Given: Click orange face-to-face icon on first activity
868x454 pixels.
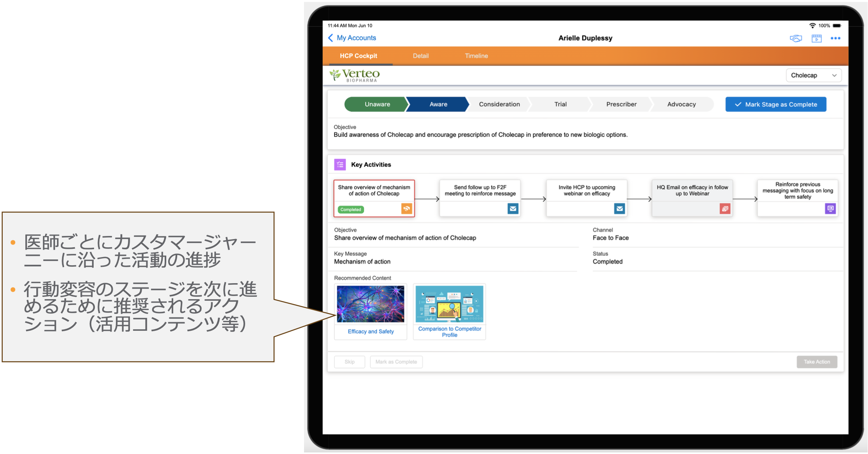Looking at the screenshot, I should coord(406,209).
